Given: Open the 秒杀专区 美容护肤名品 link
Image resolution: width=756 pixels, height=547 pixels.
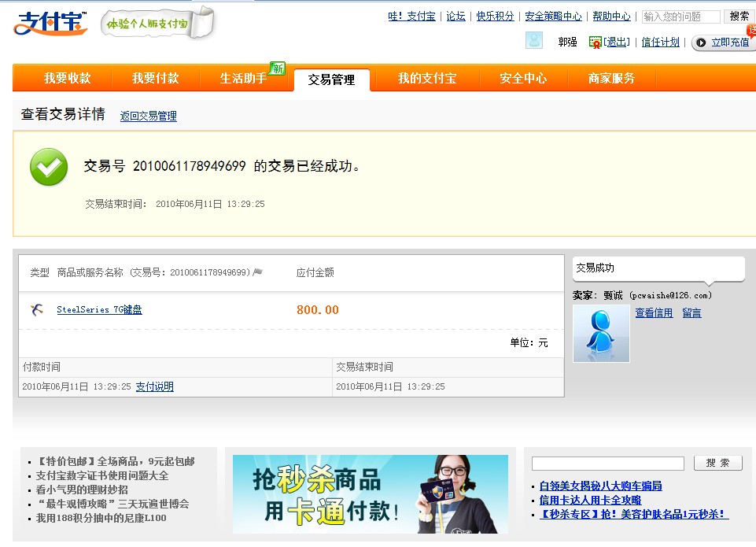Looking at the screenshot, I should tap(634, 514).
